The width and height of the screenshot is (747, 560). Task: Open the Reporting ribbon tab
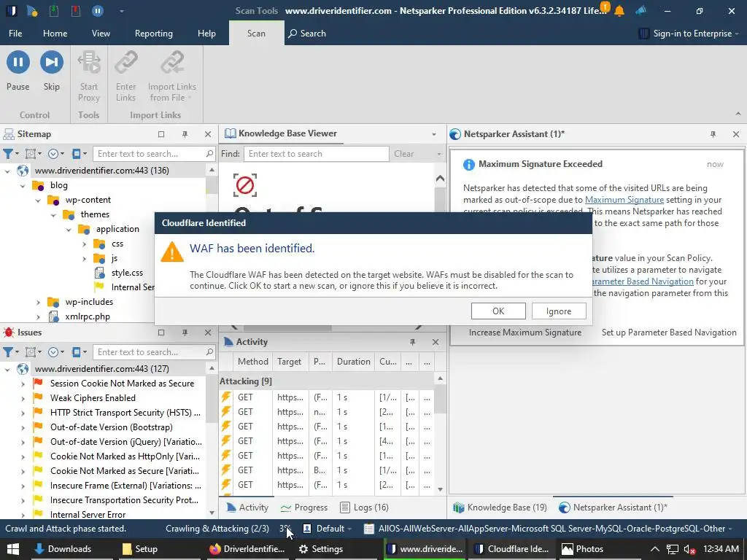[154, 34]
